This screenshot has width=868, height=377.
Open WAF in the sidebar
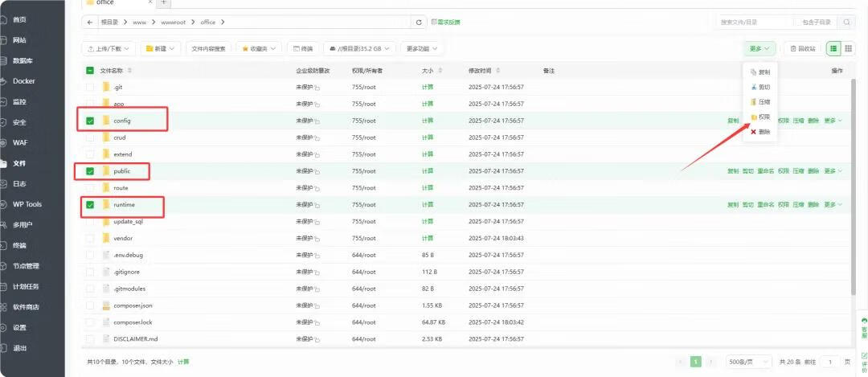tap(19, 143)
